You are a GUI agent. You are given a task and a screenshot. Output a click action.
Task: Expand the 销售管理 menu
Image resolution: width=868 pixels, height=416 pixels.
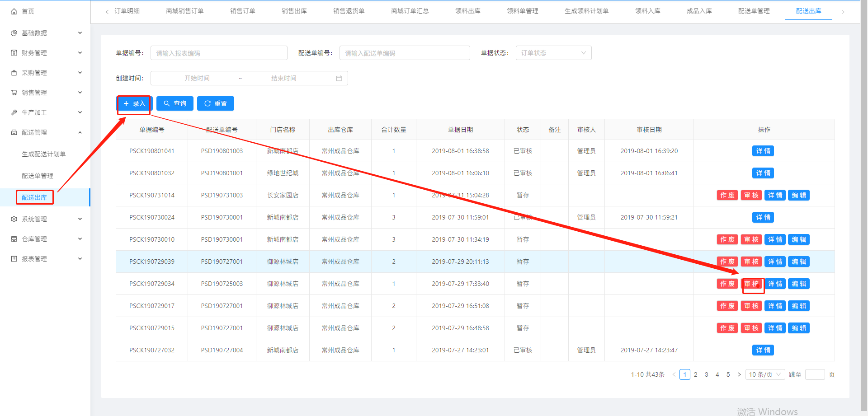80,93
